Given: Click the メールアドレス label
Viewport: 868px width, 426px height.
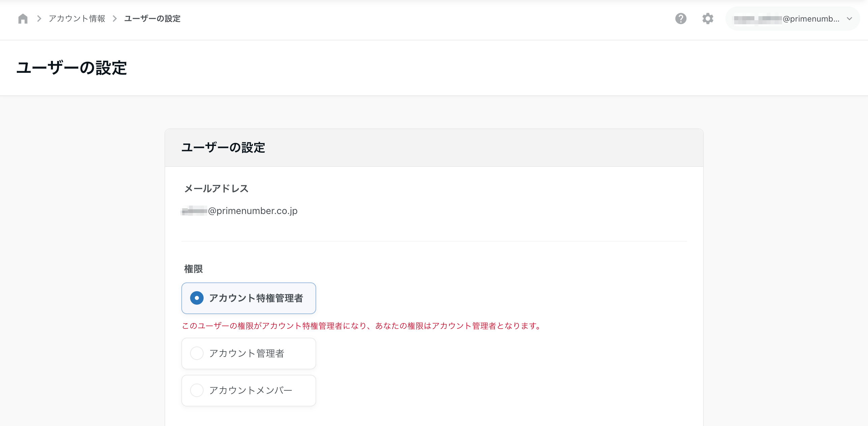Looking at the screenshot, I should (216, 188).
